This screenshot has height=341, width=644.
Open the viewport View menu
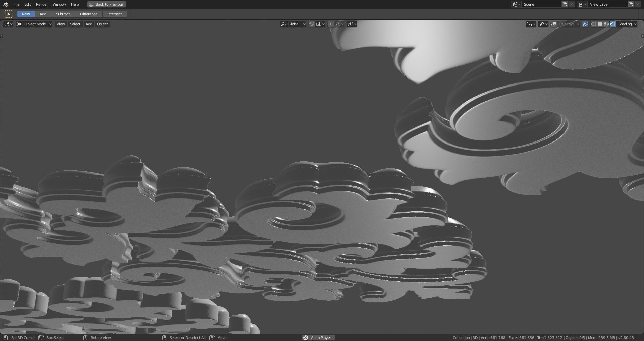click(61, 24)
